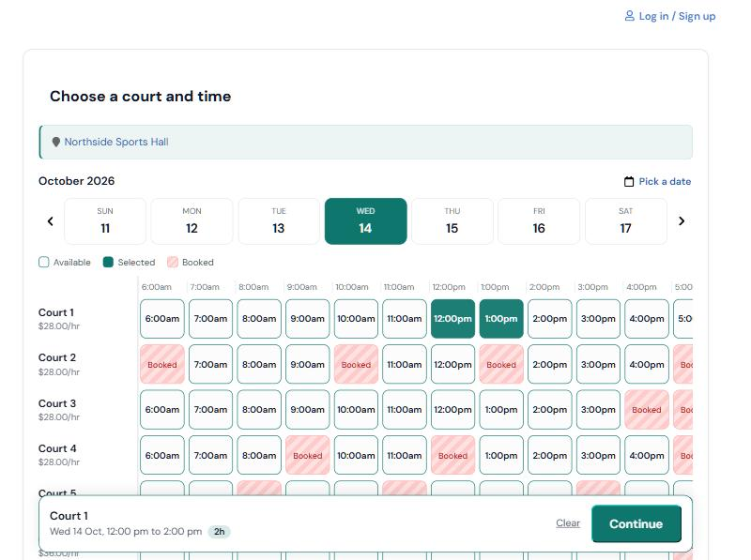Click booked 9:00am slot on Court 4
This screenshot has width=751, height=560.
308,455
